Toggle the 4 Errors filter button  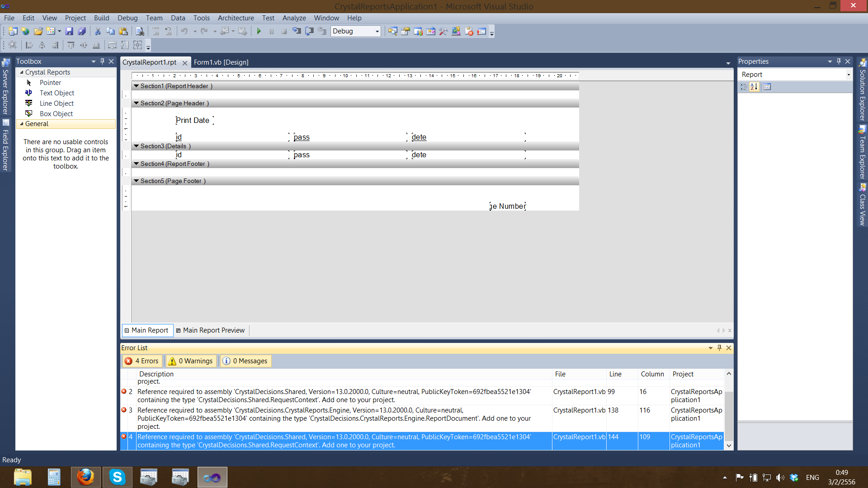(142, 361)
